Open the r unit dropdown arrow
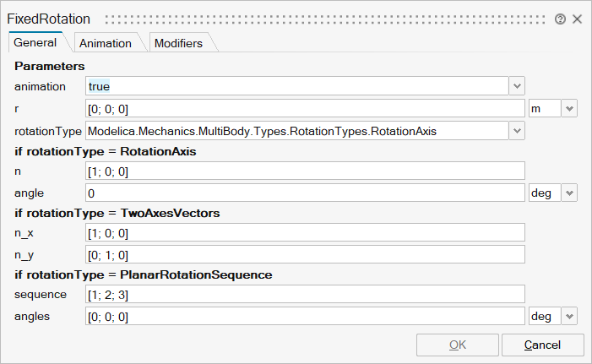This screenshot has height=364, width=592. (x=569, y=109)
